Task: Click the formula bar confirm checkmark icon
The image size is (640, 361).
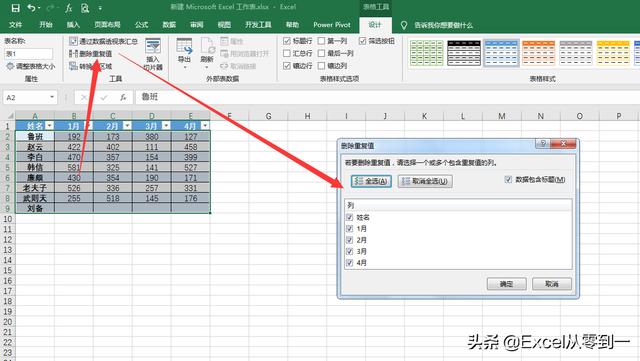Action: (104, 97)
